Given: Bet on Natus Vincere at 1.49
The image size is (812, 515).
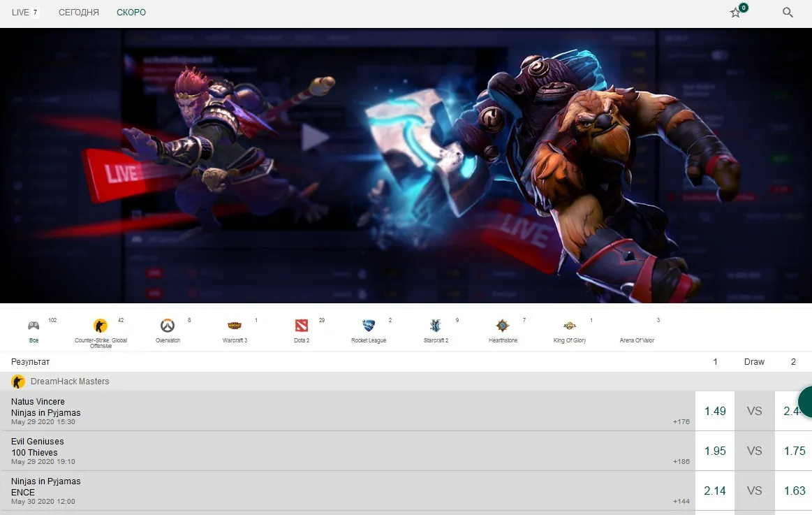Looking at the screenshot, I should point(715,411).
